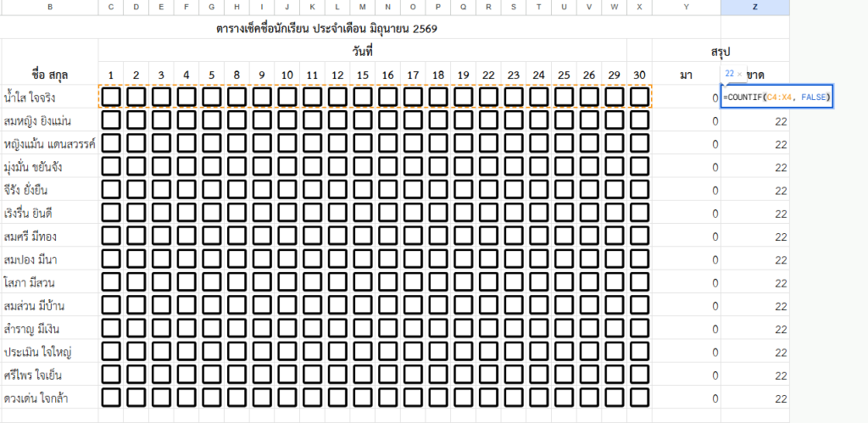
Task: Check day 10 box for หญิงแม้น แดนสวรรค์
Action: (x=287, y=143)
